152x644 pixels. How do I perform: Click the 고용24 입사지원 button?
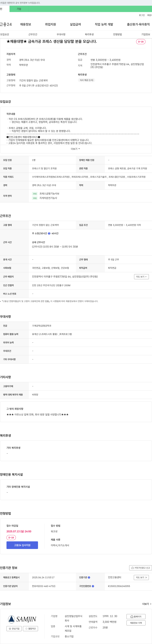(22, 545)
